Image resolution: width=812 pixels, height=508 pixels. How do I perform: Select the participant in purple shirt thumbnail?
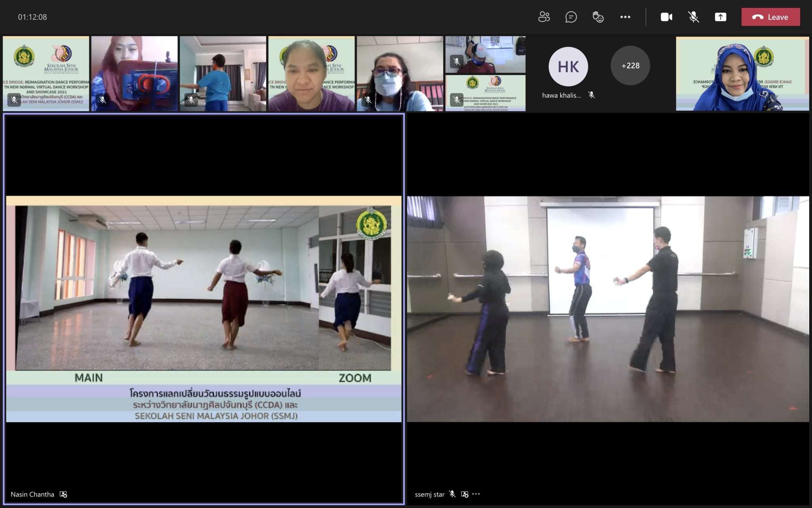[x=311, y=74]
